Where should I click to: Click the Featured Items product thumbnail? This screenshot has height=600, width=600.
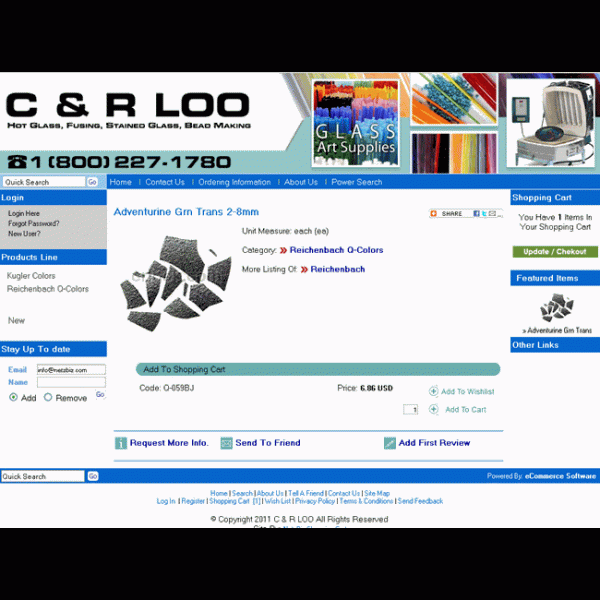[x=557, y=307]
